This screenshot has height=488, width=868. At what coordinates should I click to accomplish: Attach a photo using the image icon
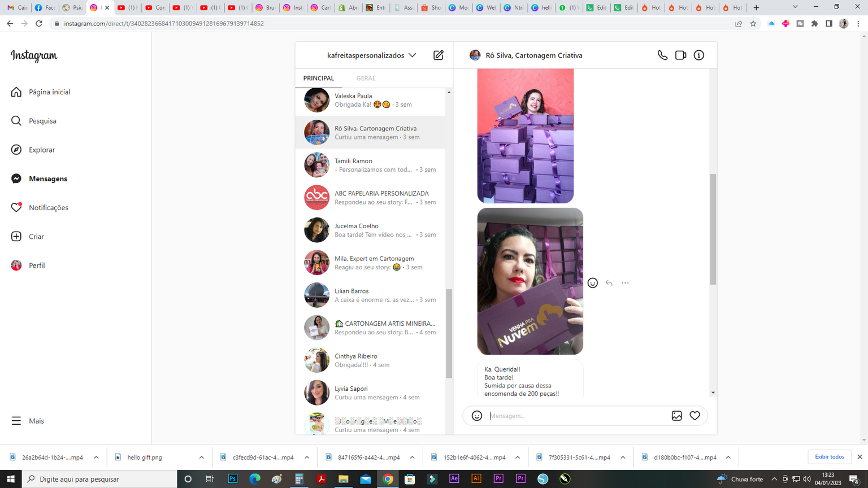point(676,416)
